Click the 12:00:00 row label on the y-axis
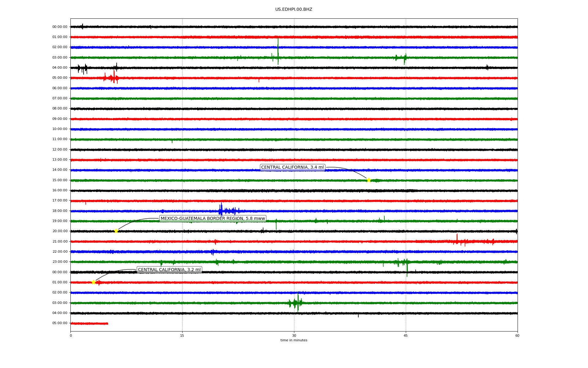Screen dimensions: 588x368 (60, 150)
